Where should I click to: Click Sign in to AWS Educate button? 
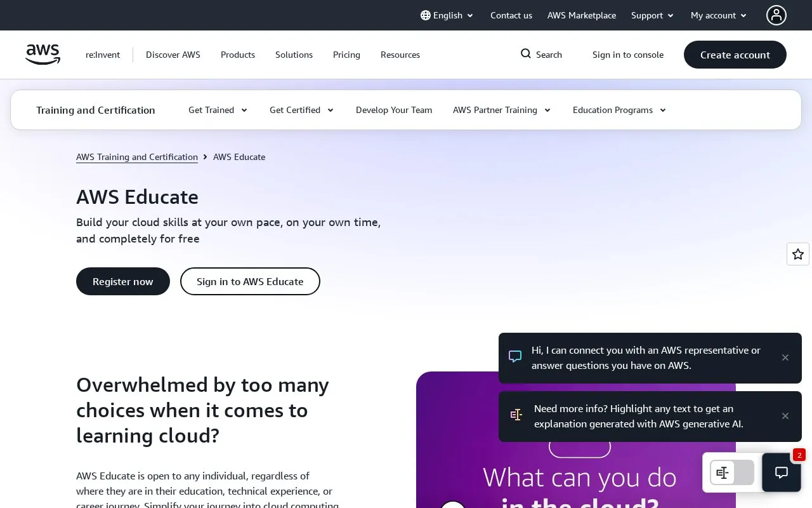(x=250, y=281)
